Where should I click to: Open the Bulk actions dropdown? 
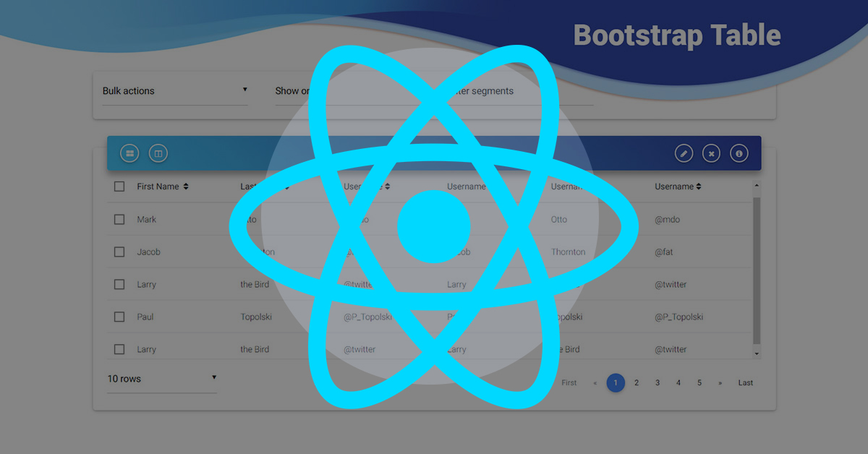tap(175, 90)
